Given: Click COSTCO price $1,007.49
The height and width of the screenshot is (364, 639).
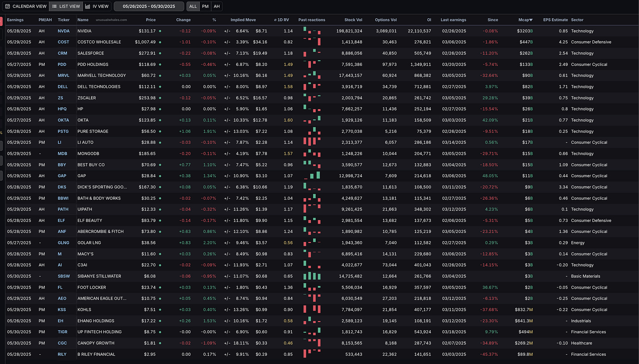Looking at the screenshot, I should [x=144, y=42].
